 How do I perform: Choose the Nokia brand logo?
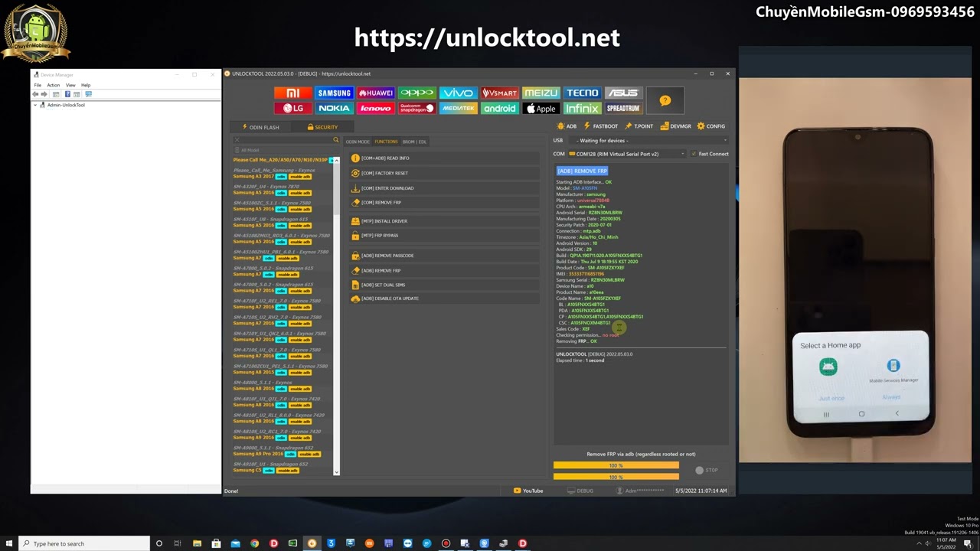[334, 108]
